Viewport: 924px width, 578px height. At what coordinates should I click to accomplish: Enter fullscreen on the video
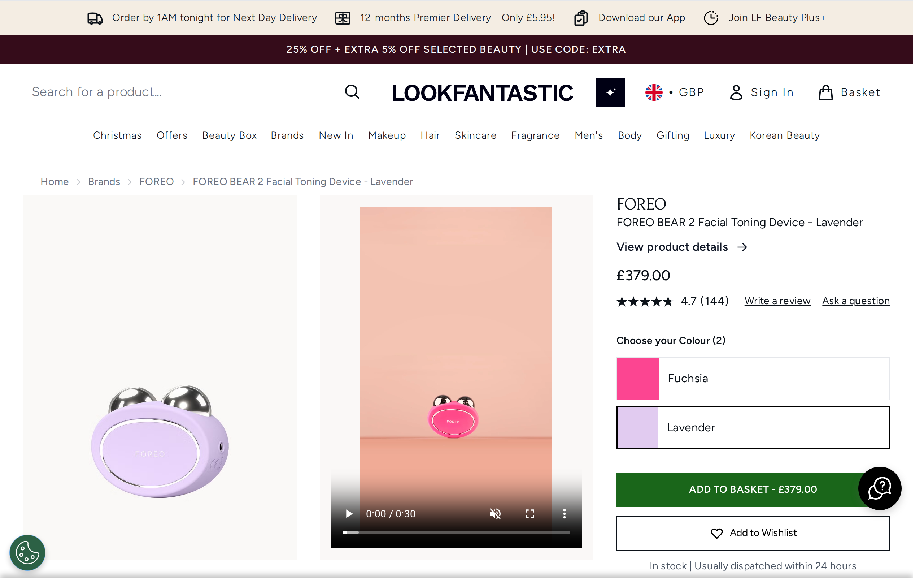pyautogui.click(x=529, y=513)
